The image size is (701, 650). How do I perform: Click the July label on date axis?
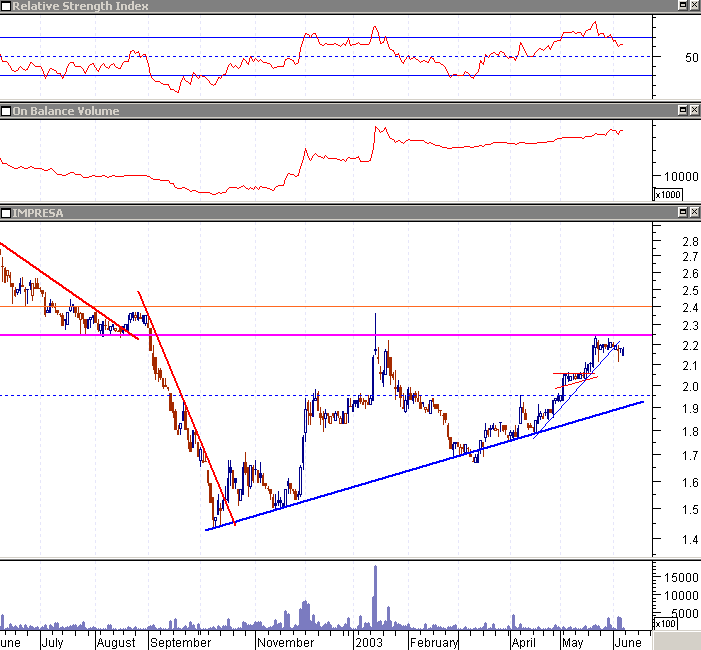(52, 643)
